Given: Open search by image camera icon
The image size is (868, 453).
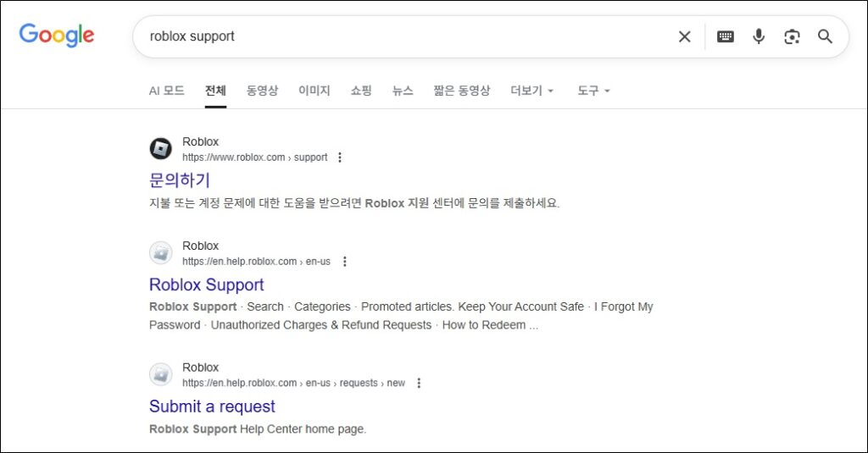Looking at the screenshot, I should (x=792, y=36).
